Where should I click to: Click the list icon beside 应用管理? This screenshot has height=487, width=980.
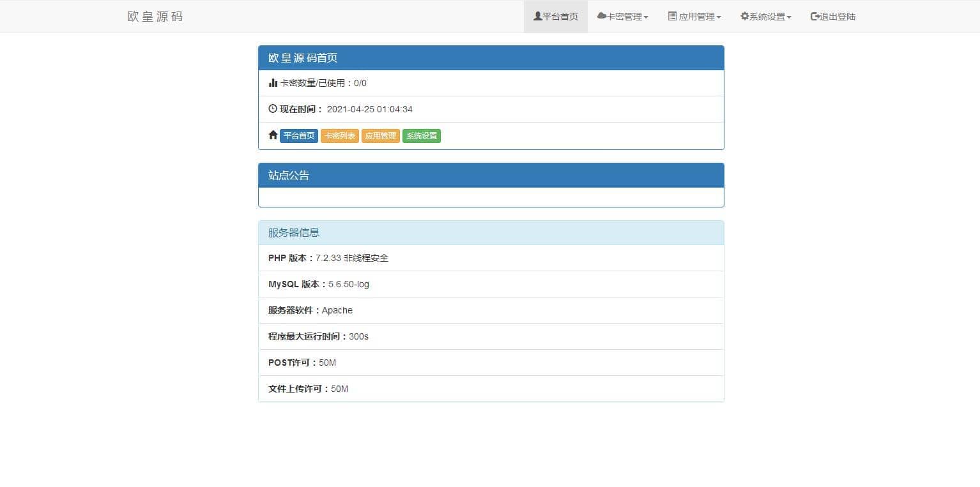(x=672, y=17)
